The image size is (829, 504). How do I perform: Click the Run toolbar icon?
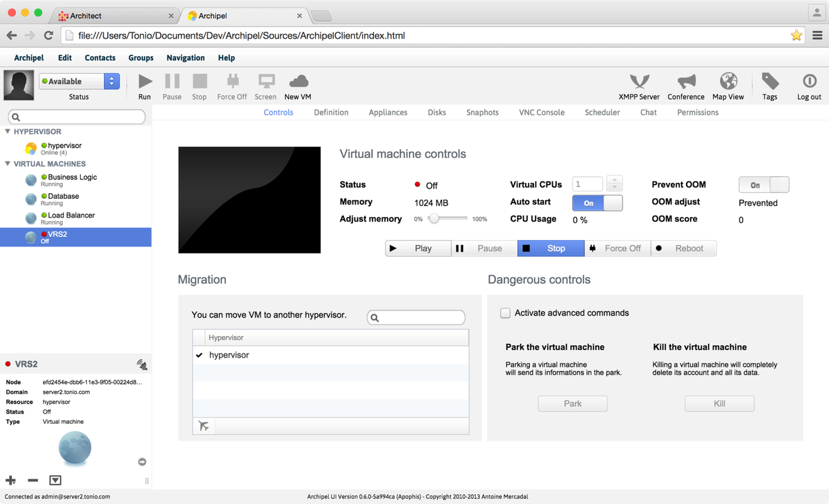(x=145, y=81)
